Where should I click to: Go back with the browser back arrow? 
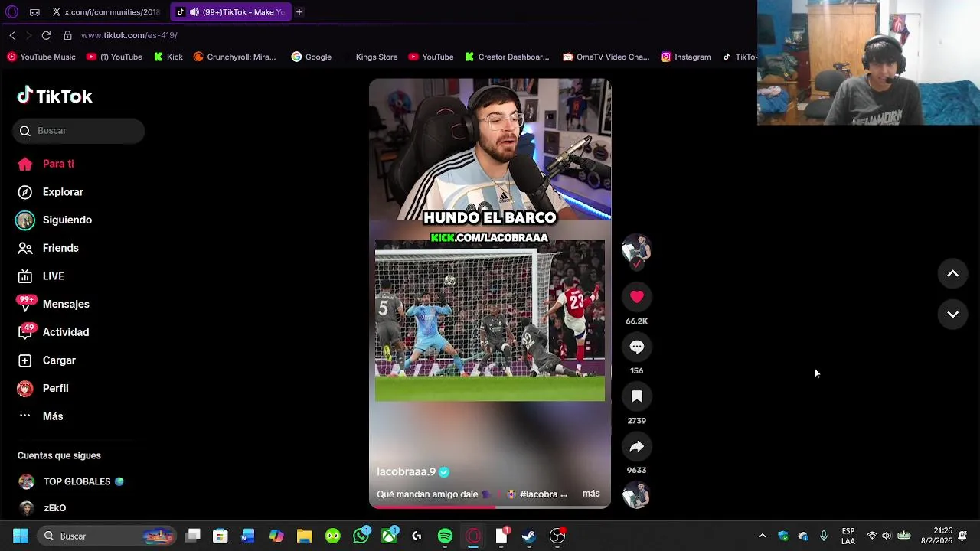click(12, 35)
